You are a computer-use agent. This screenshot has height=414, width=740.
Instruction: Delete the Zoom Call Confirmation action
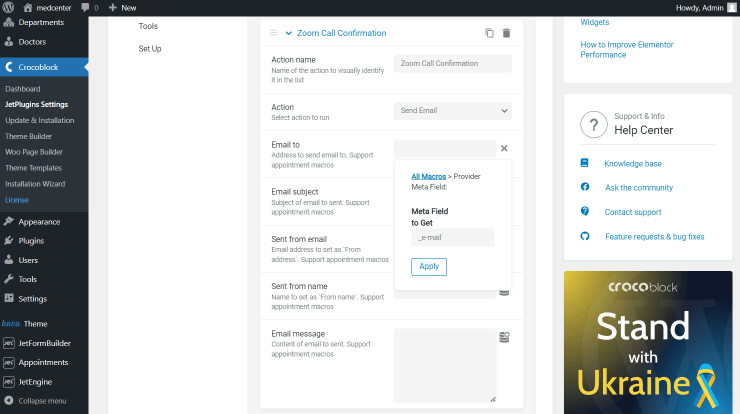pos(506,33)
